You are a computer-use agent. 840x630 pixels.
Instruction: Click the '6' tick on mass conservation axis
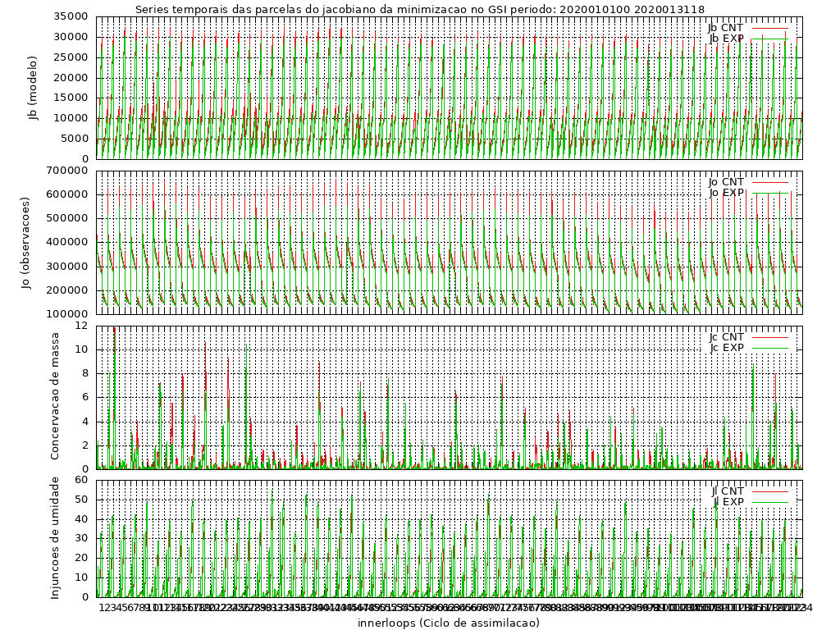coord(84,397)
